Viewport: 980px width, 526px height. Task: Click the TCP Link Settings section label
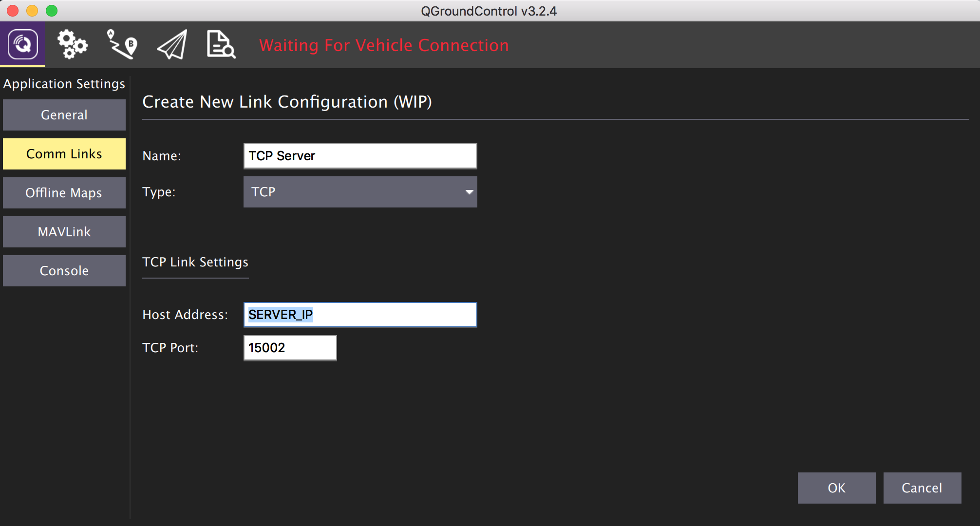[195, 262]
